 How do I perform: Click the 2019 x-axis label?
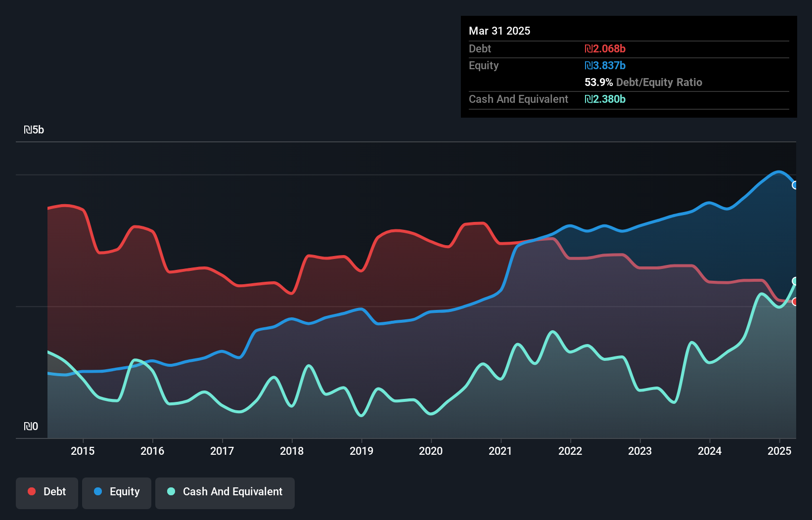(361, 451)
